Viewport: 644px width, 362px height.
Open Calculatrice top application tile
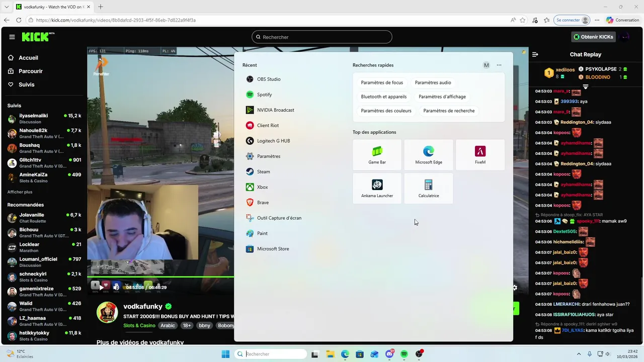[x=429, y=189]
